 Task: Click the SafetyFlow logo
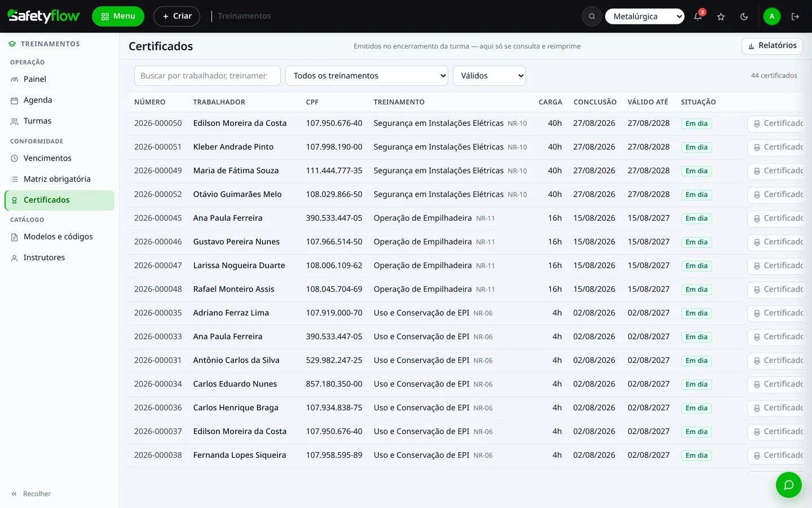(43, 16)
